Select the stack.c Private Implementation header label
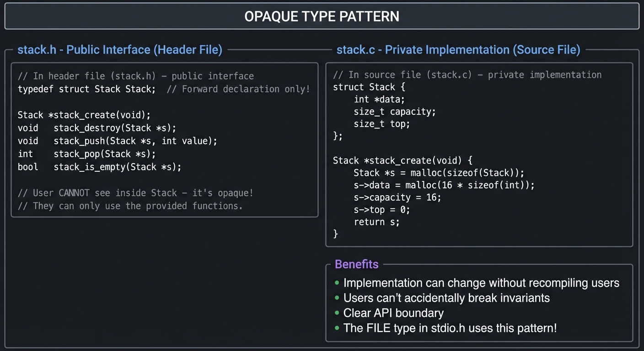Image resolution: width=644 pixels, height=351 pixels. coord(458,49)
